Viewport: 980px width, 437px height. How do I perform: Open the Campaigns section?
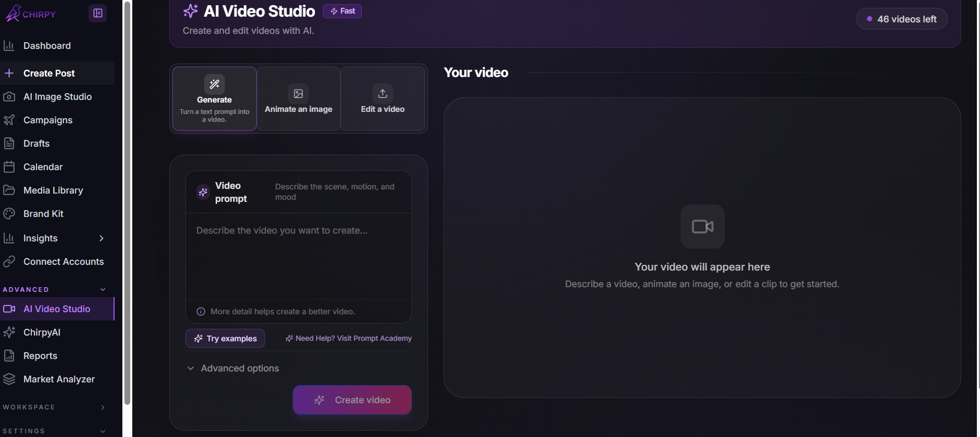(57, 120)
